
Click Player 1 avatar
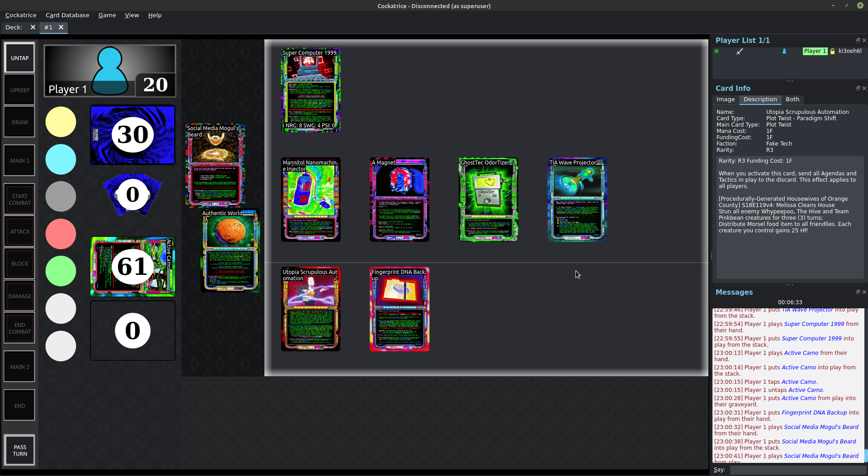click(110, 71)
